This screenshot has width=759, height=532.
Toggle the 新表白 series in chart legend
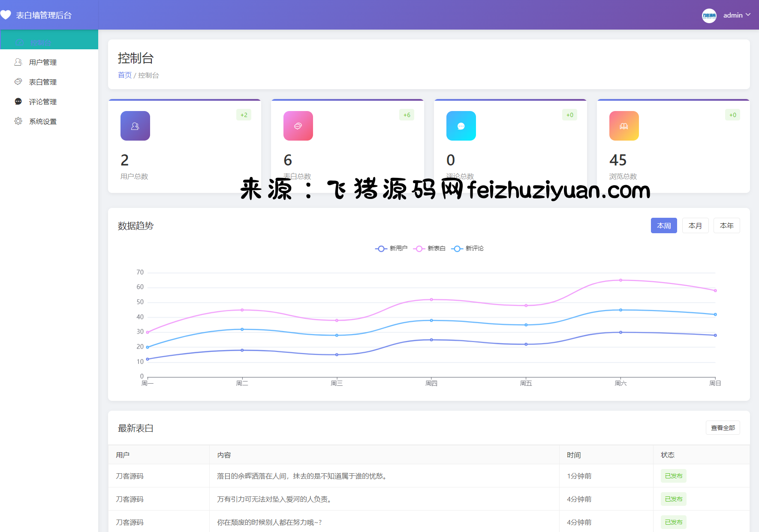(x=429, y=249)
